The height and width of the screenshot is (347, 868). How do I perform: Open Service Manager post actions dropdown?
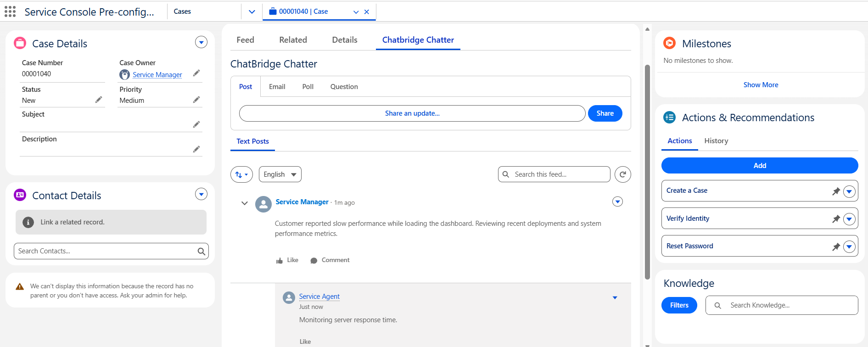click(618, 201)
